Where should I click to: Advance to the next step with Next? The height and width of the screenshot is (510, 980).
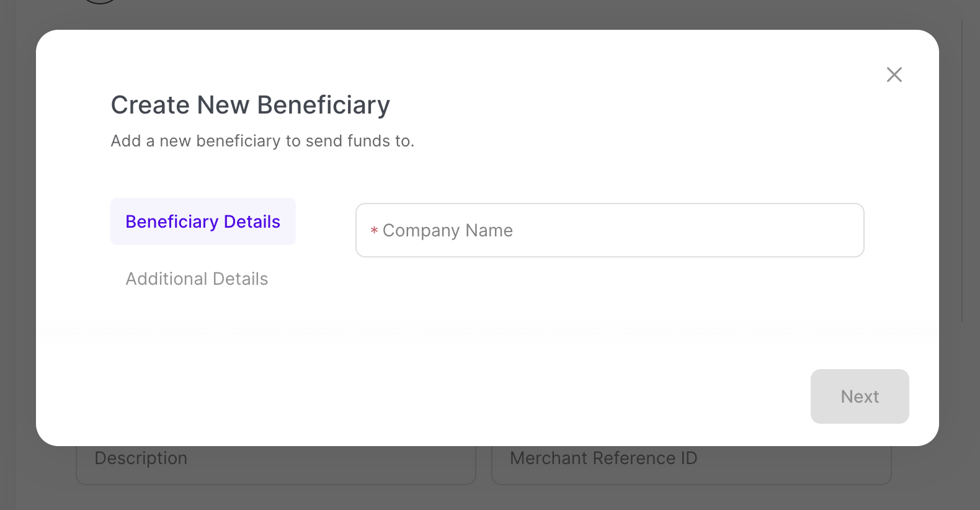tap(859, 396)
